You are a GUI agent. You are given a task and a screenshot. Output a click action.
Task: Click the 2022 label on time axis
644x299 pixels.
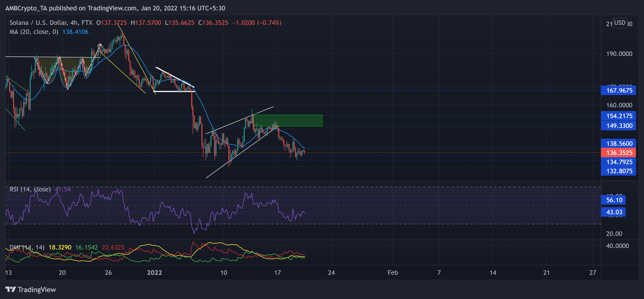click(x=154, y=272)
